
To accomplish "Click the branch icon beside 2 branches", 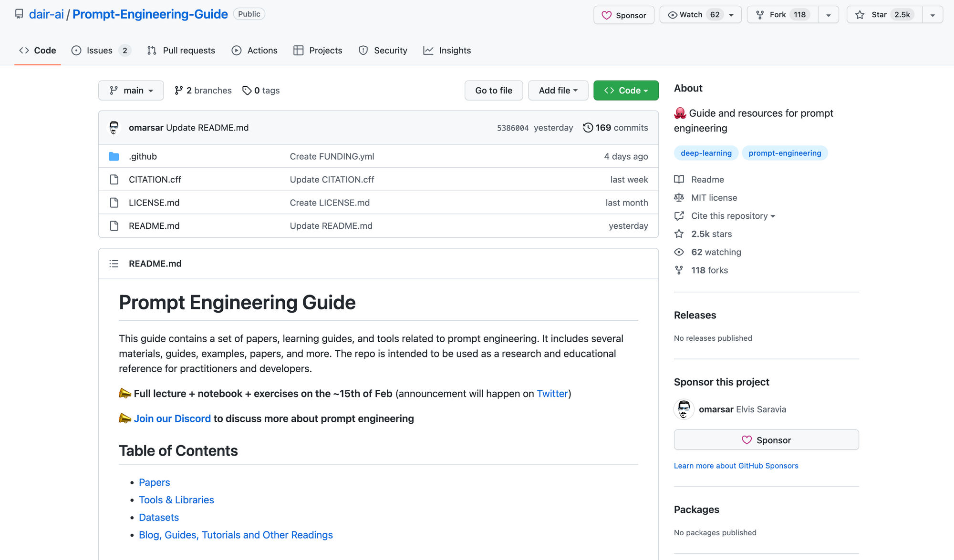I will (x=179, y=91).
